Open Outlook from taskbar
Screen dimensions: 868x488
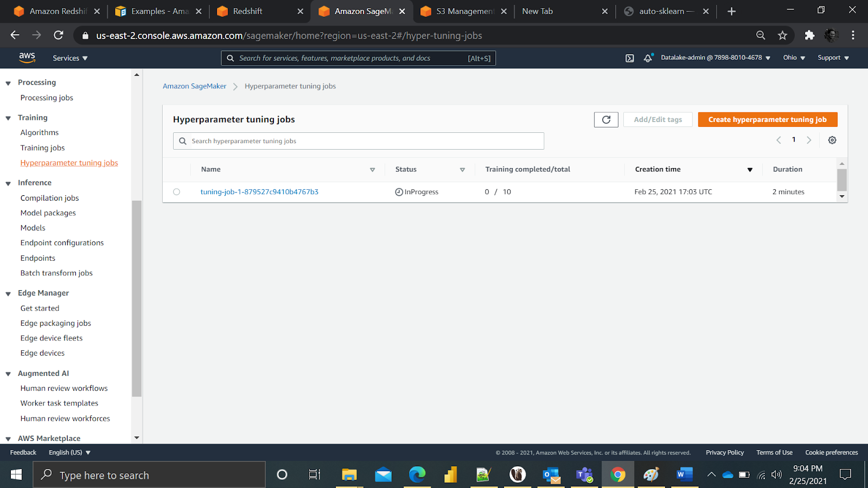[551, 475]
